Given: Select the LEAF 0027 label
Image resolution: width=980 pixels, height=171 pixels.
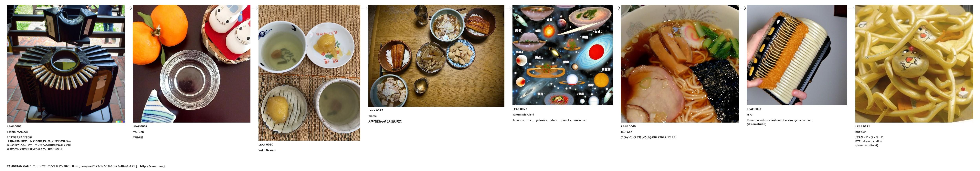Looking at the screenshot, I should (x=520, y=109).
